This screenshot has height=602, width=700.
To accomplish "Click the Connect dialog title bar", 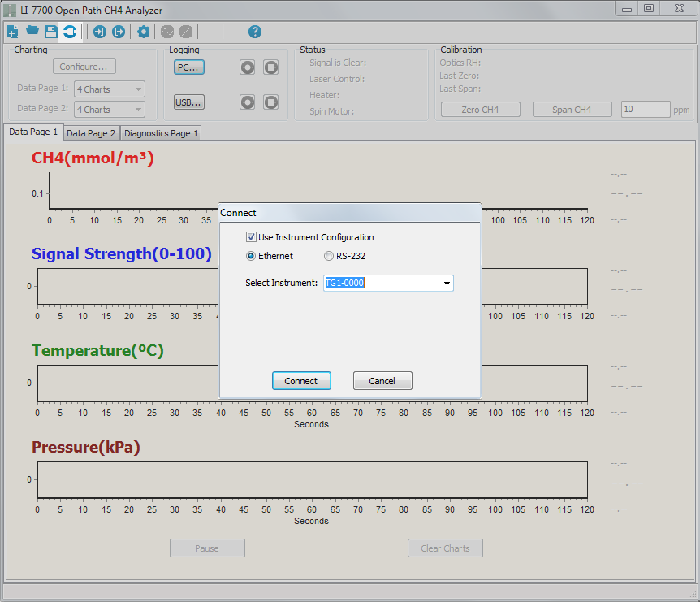I will coord(350,213).
